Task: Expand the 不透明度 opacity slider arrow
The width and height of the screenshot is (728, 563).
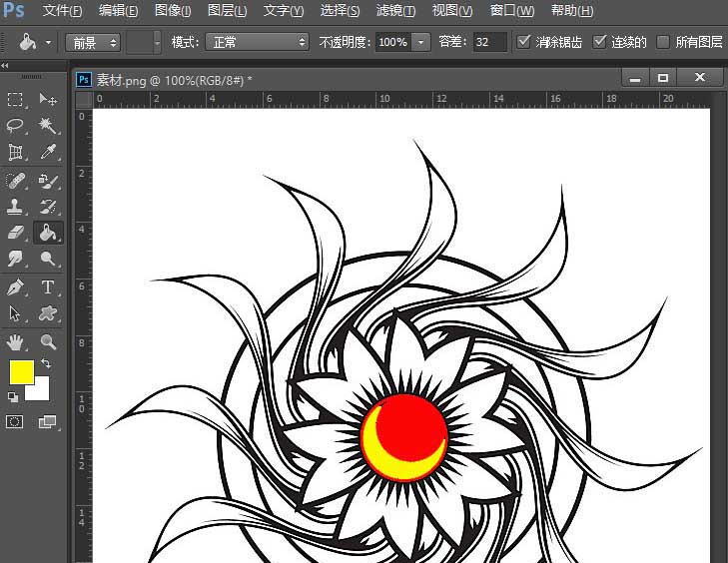Action: coord(420,42)
